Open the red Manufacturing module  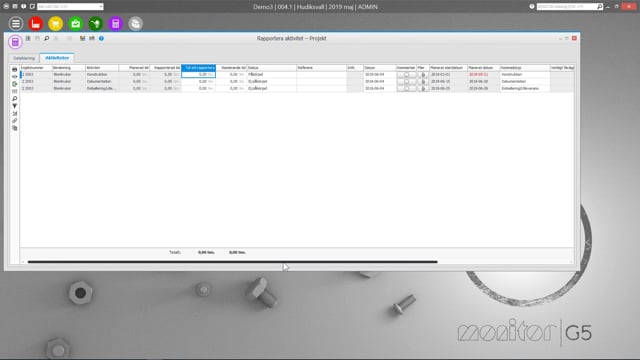coord(36,24)
